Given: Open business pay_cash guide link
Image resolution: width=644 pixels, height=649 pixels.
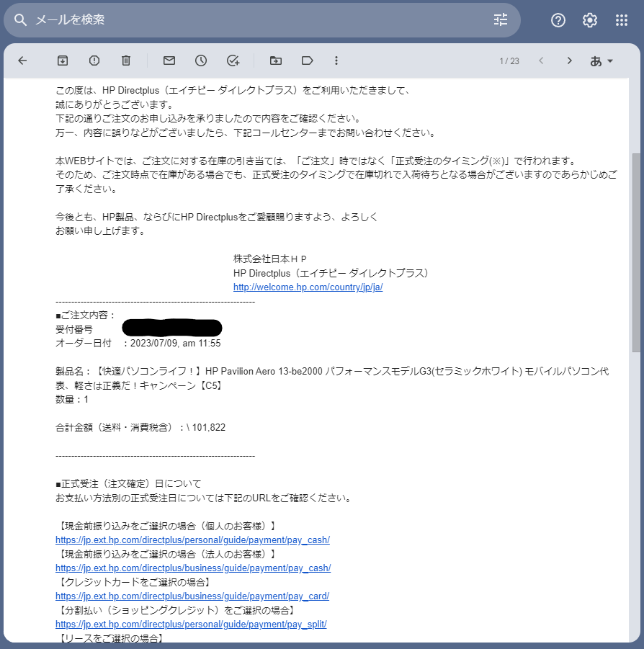Looking at the screenshot, I should (x=193, y=568).
